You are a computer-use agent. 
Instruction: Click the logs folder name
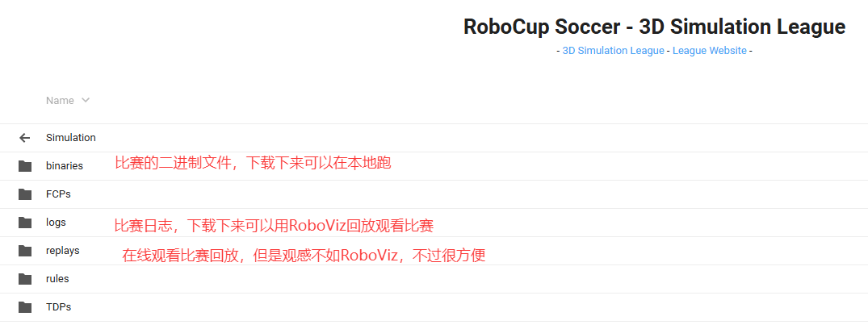pos(56,223)
